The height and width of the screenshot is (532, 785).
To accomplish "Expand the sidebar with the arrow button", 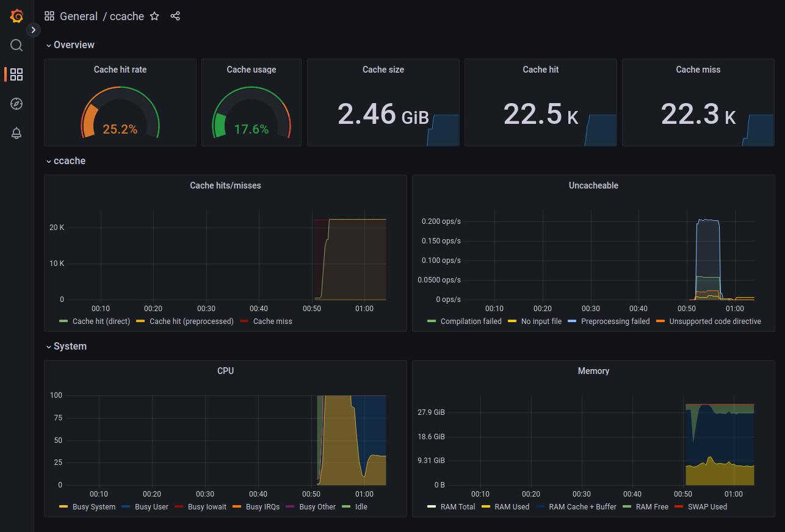I will (34, 29).
